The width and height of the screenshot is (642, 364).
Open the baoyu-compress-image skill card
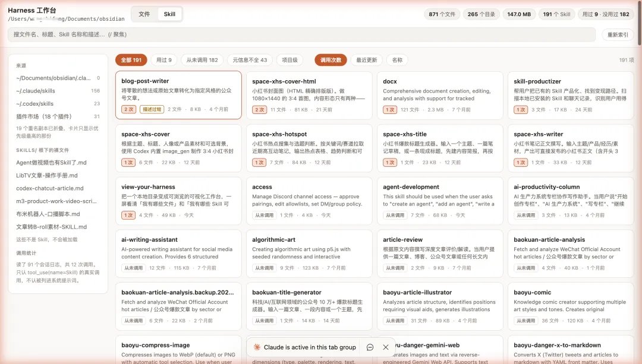point(178,350)
